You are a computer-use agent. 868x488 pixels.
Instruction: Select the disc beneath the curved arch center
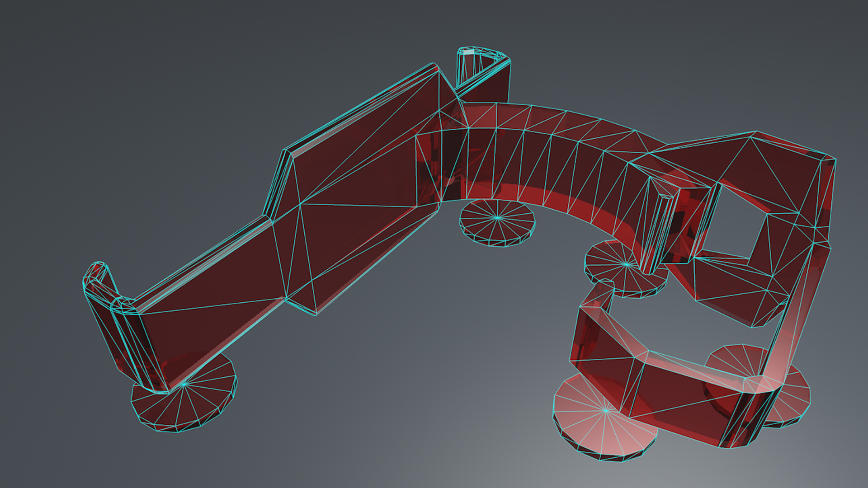(497, 224)
